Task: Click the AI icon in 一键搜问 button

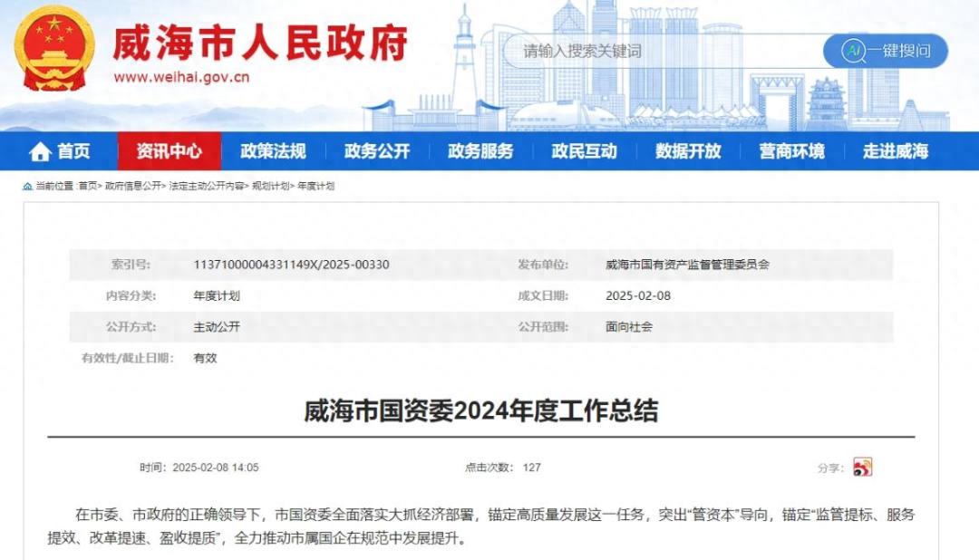Action: click(x=853, y=51)
